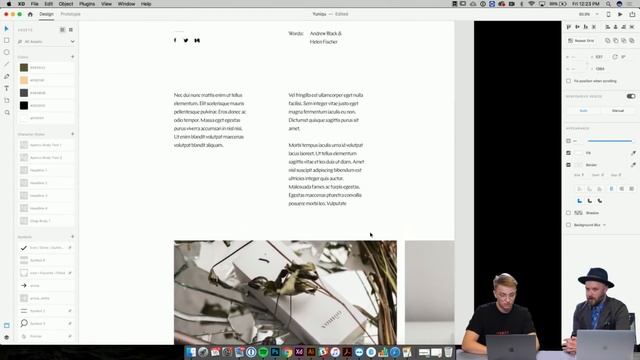
Task: Select the arrow symbol asset row
Action: [x=46, y=286]
